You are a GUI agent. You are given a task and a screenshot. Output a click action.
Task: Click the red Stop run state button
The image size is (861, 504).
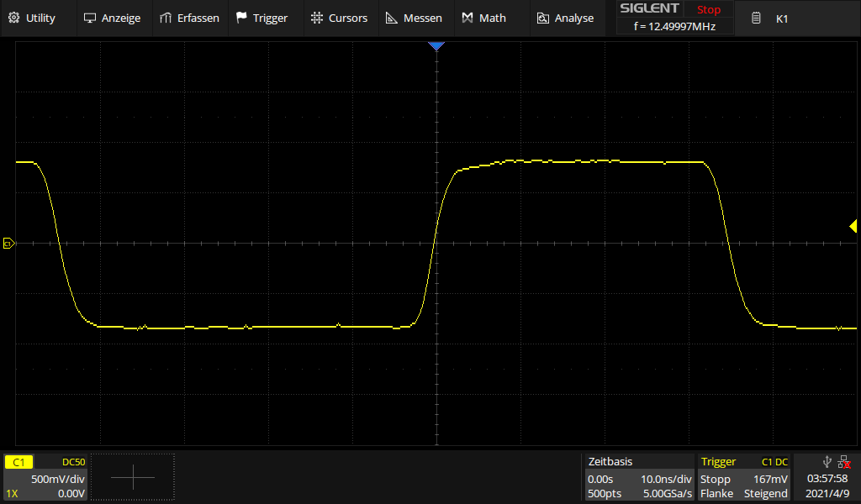(708, 10)
